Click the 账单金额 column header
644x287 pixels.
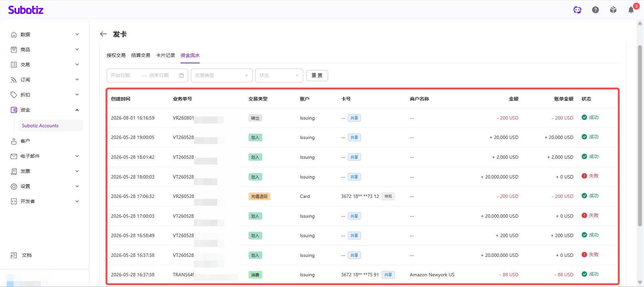563,99
